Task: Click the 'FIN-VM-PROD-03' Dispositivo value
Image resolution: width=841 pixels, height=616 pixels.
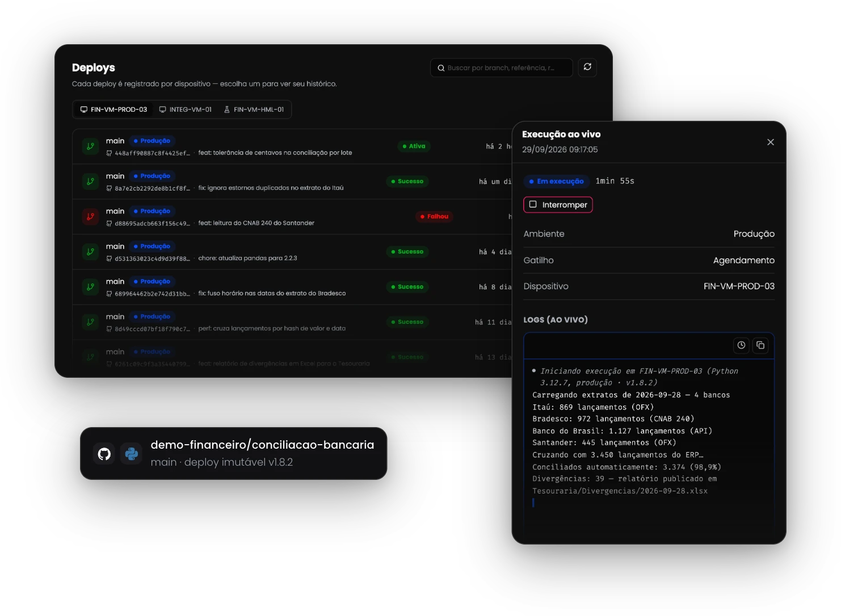Action: pos(739,286)
